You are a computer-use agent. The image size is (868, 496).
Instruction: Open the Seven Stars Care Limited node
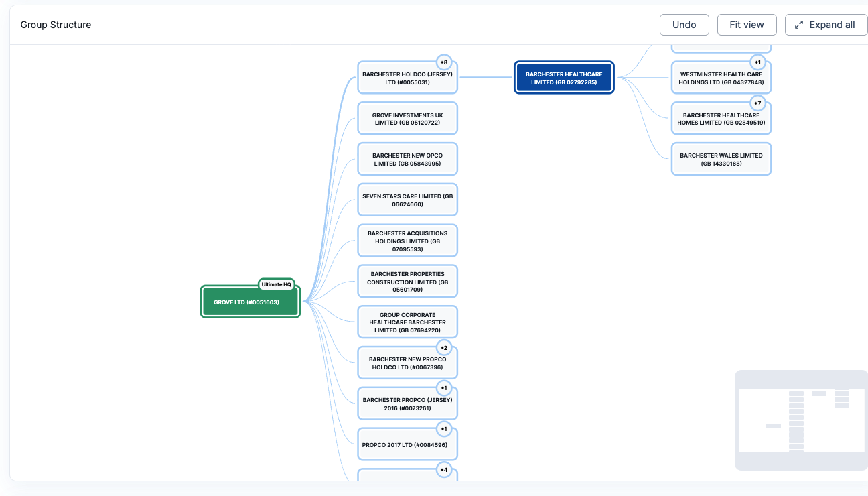coord(407,200)
